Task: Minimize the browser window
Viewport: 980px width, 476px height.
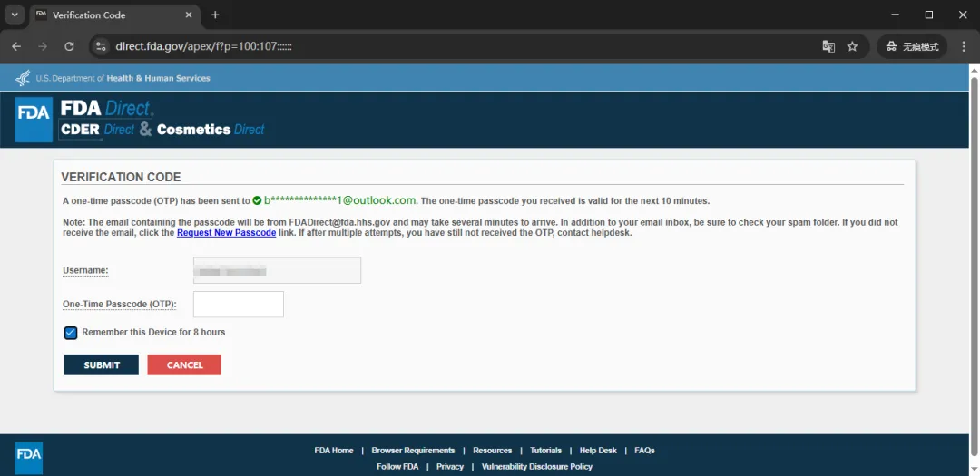Action: [x=896, y=15]
